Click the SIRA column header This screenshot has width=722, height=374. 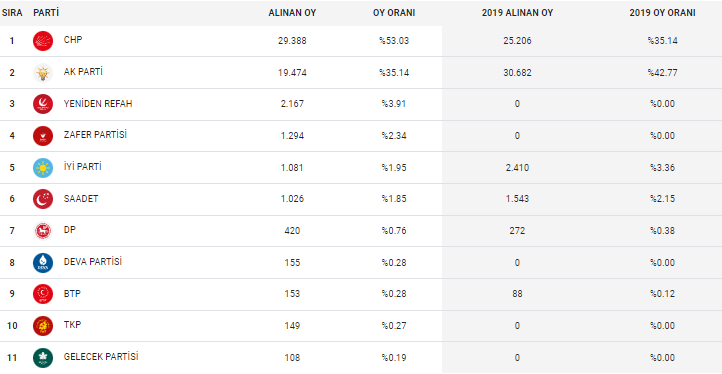click(12, 13)
